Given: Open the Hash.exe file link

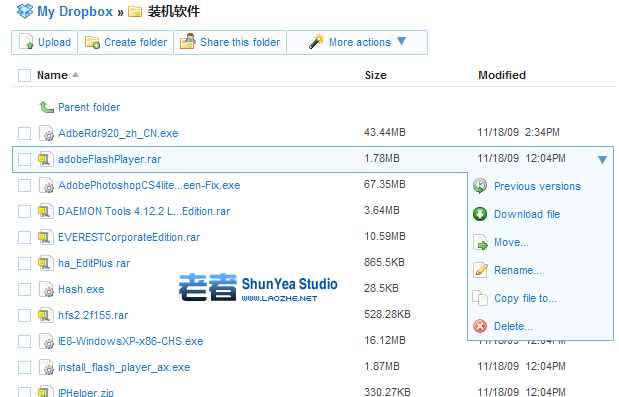Looking at the screenshot, I should pos(81,290).
